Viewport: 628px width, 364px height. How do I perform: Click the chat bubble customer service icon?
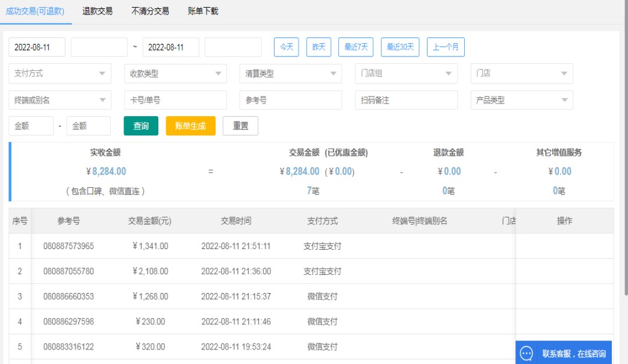pyautogui.click(x=527, y=353)
